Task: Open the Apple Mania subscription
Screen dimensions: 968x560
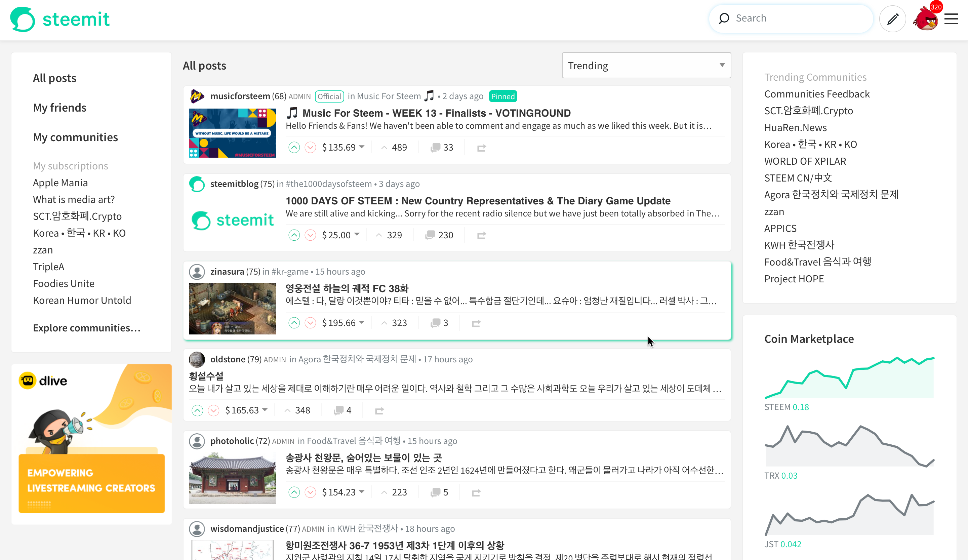Action: 60,183
